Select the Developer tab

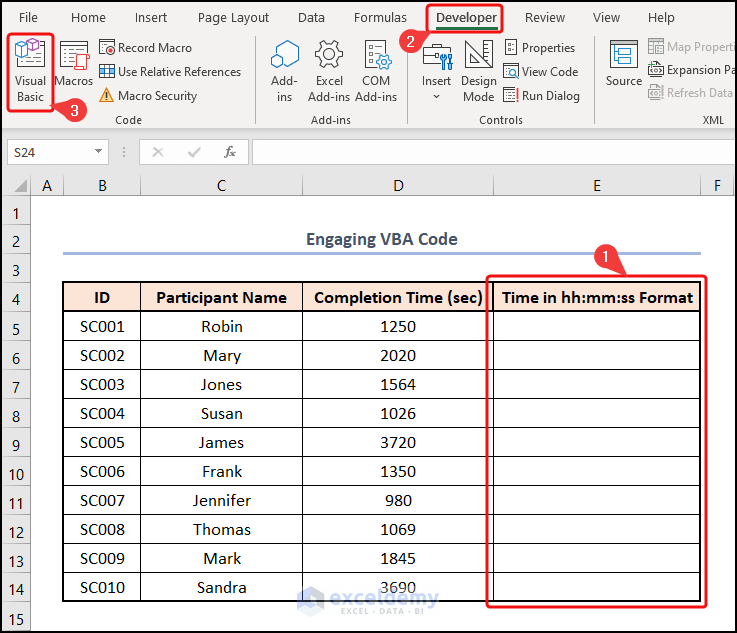tap(466, 18)
